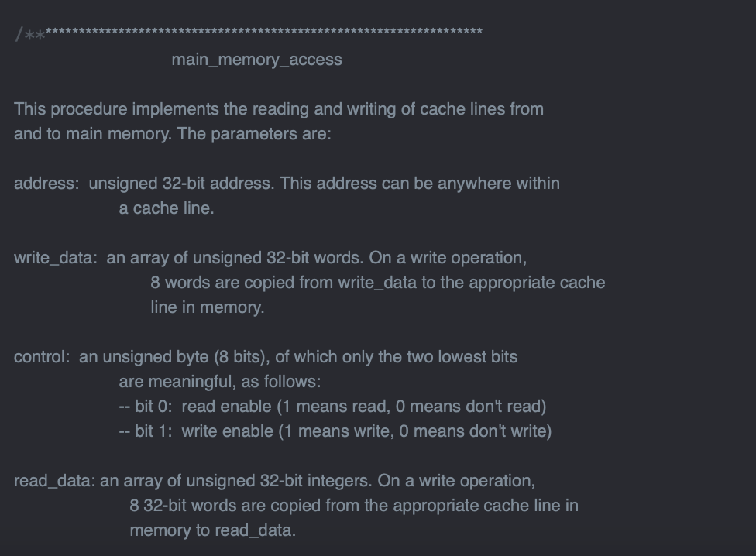Click the 'read_data:' parameter label
The height and width of the screenshot is (556, 756).
(54, 481)
